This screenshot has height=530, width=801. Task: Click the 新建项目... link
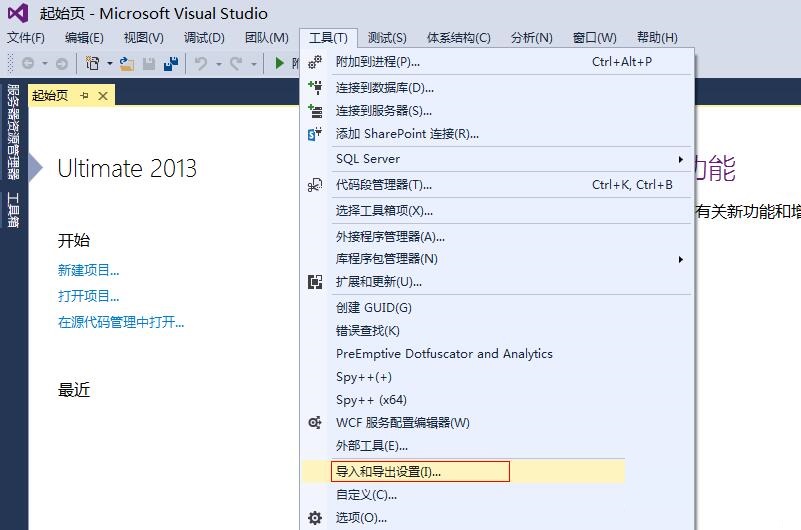[x=88, y=271]
